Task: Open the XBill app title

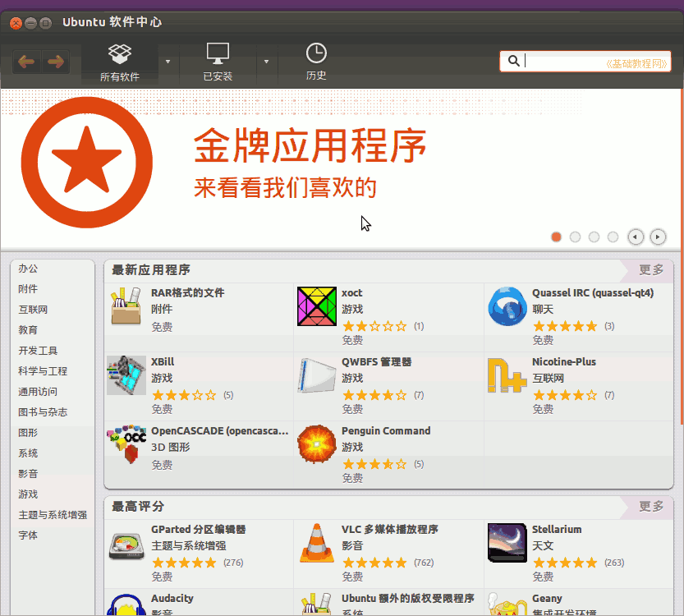Action: (x=163, y=361)
